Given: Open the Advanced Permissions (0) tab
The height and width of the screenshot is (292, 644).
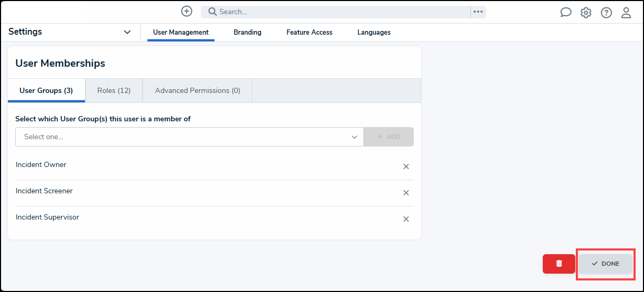Looking at the screenshot, I should [198, 90].
